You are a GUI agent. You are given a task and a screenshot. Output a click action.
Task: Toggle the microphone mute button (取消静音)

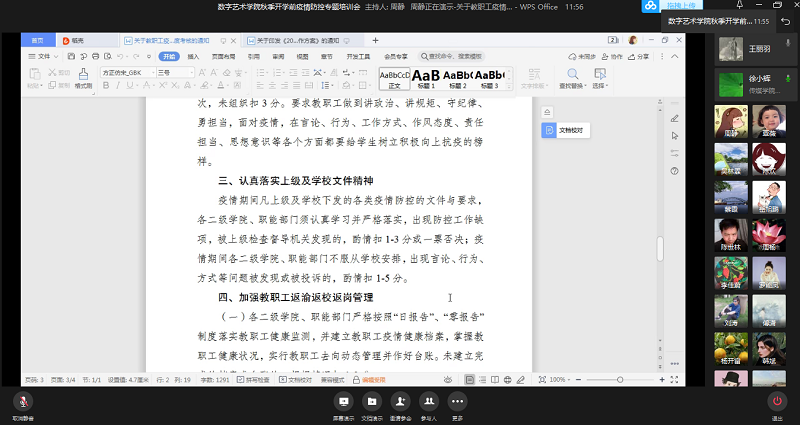pos(23,402)
